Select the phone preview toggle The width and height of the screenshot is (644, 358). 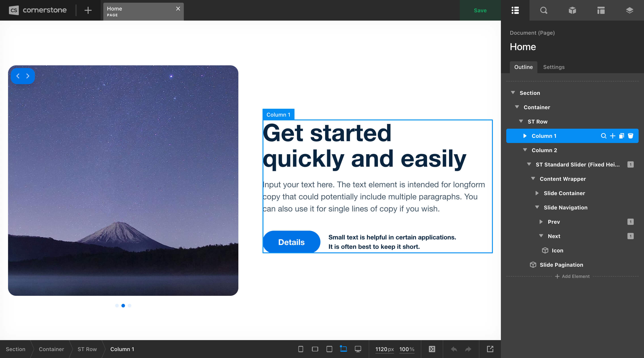(301, 349)
